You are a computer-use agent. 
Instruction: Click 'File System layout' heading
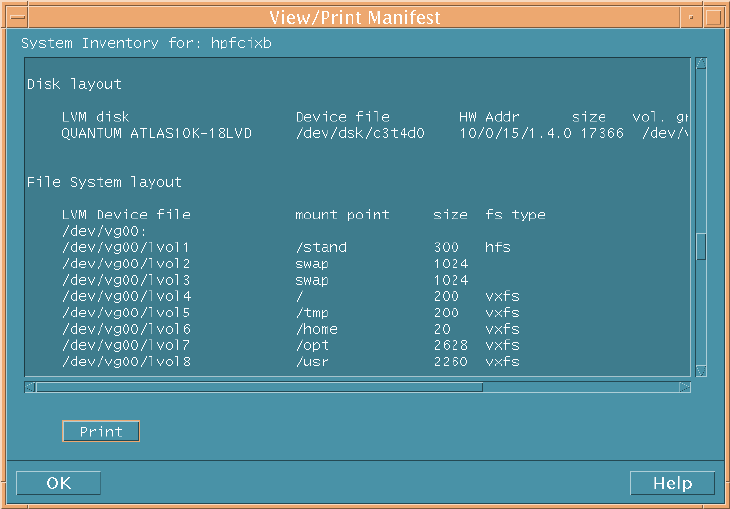104,182
